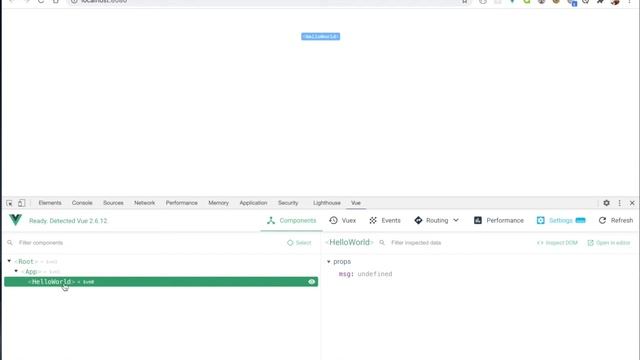This screenshot has height=360, width=640.
Task: Click the inspect element picker icon
Action: tap(9, 203)
